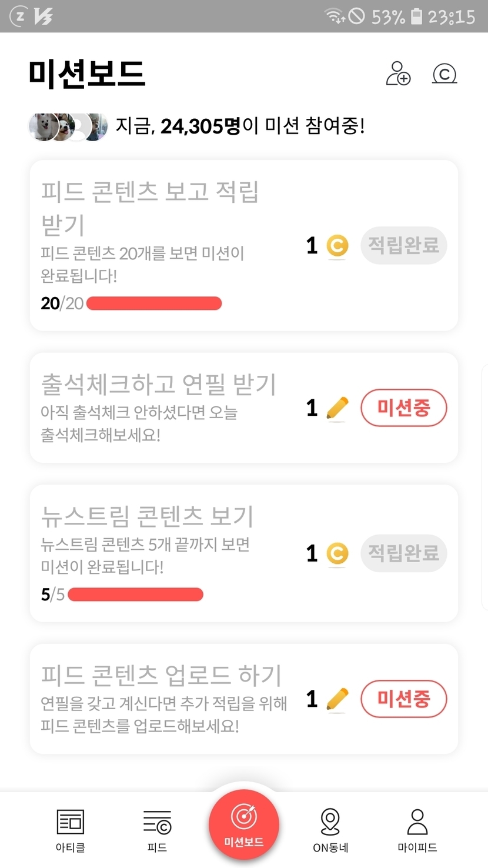Tap the participant profile photos
The height and width of the screenshot is (868, 488).
click(x=68, y=126)
